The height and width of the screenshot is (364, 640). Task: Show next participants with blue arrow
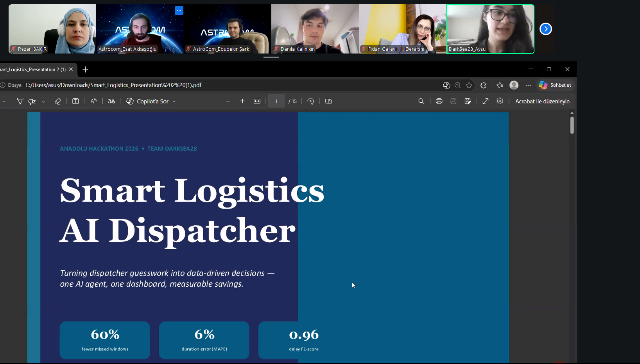pos(545,29)
